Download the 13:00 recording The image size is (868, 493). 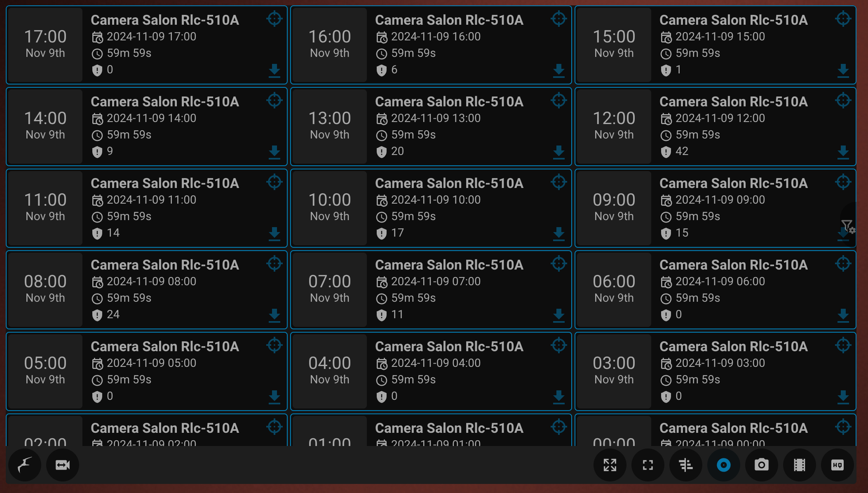pyautogui.click(x=559, y=152)
